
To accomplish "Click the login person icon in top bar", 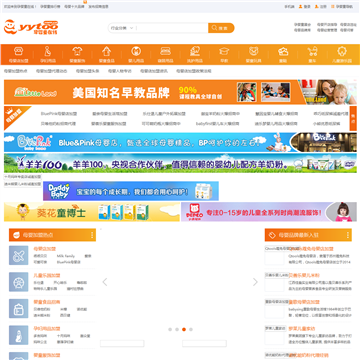I will tap(300, 6).
